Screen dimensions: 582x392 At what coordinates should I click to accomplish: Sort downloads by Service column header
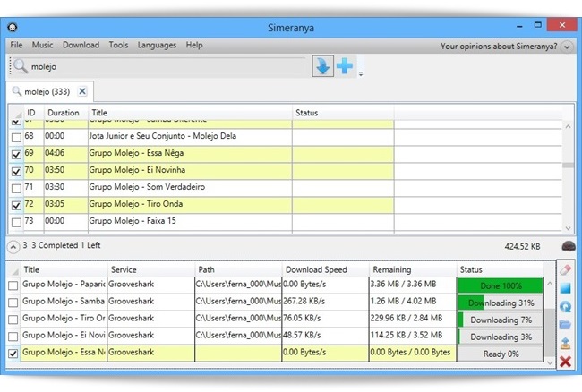point(151,269)
